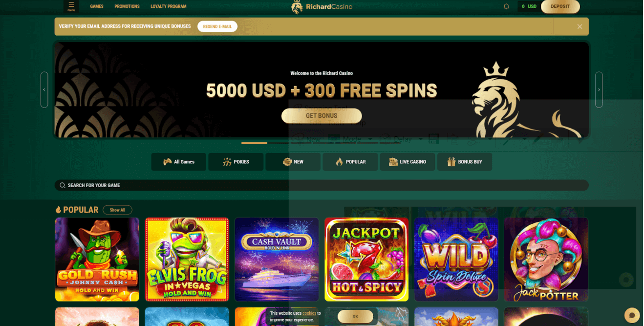Open the Elvis Frog in Vegas game
Screen dimensions: 644x326
(187, 259)
